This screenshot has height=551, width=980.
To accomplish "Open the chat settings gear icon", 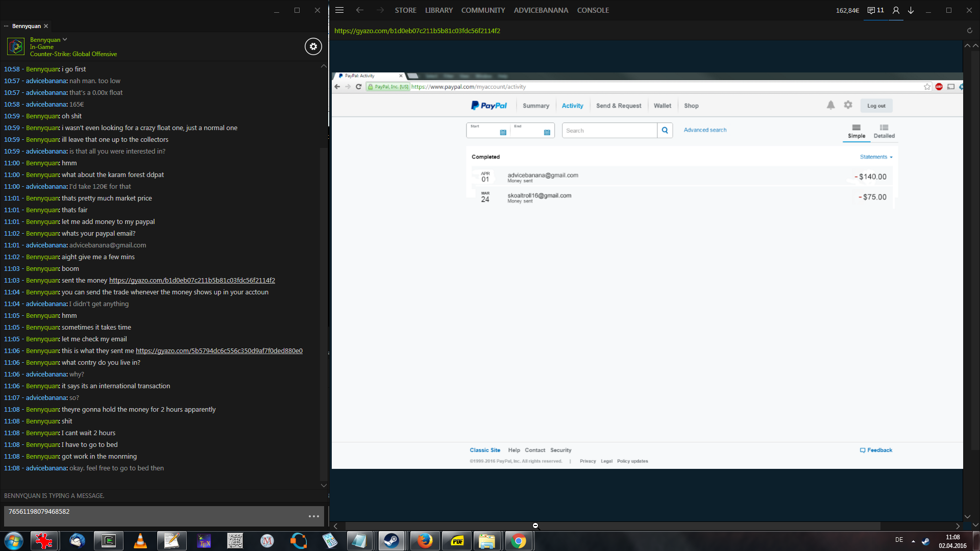I will coord(313,46).
